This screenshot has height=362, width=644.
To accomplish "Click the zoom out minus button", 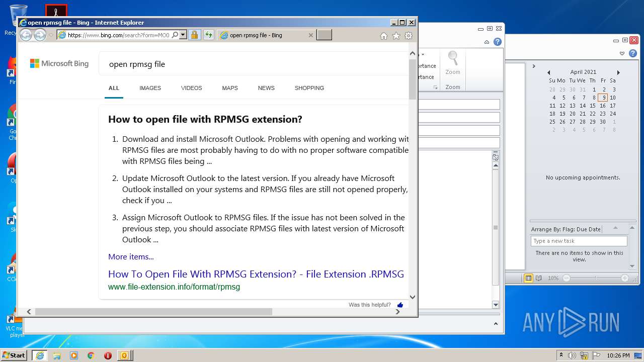I will coord(567,278).
